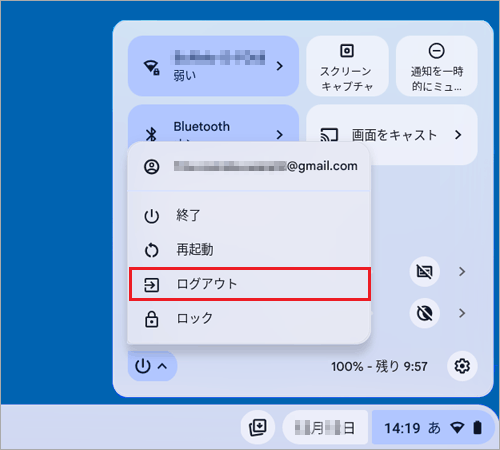The width and height of the screenshot is (500, 450).
Task: Click the crossed-out screen round icon
Action: click(x=425, y=272)
